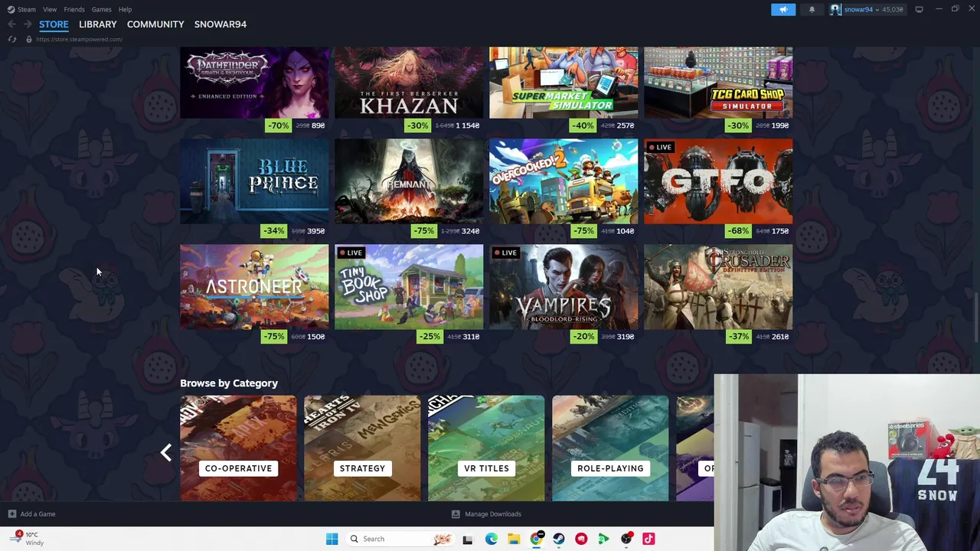Click the -30% discount badge under Khazan
Screen dimensions: 980x551
[417, 126]
